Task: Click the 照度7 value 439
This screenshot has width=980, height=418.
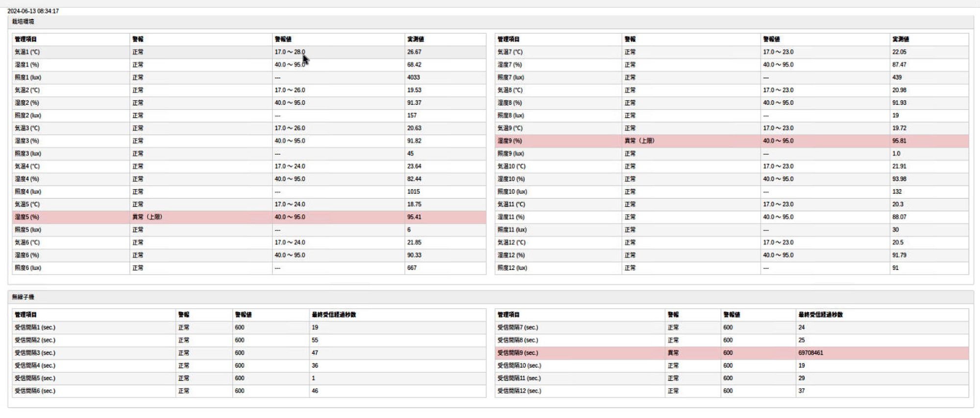Action: [897, 77]
